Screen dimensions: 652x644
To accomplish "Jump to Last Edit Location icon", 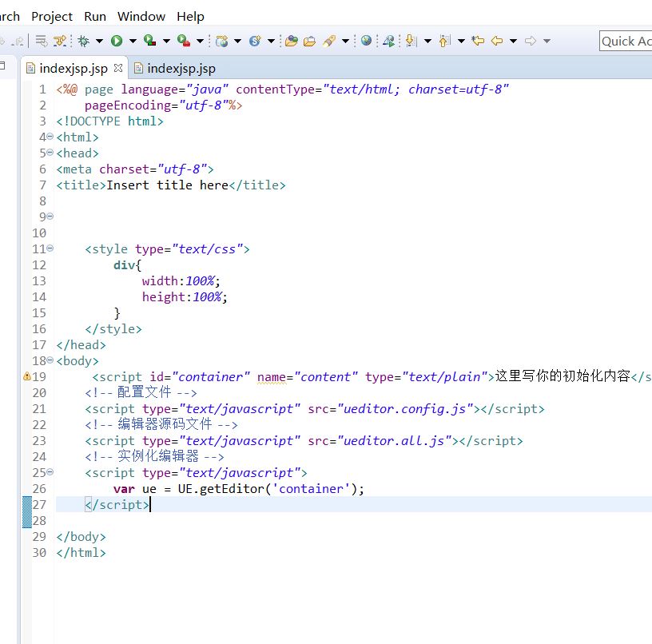I will pyautogui.click(x=478, y=41).
